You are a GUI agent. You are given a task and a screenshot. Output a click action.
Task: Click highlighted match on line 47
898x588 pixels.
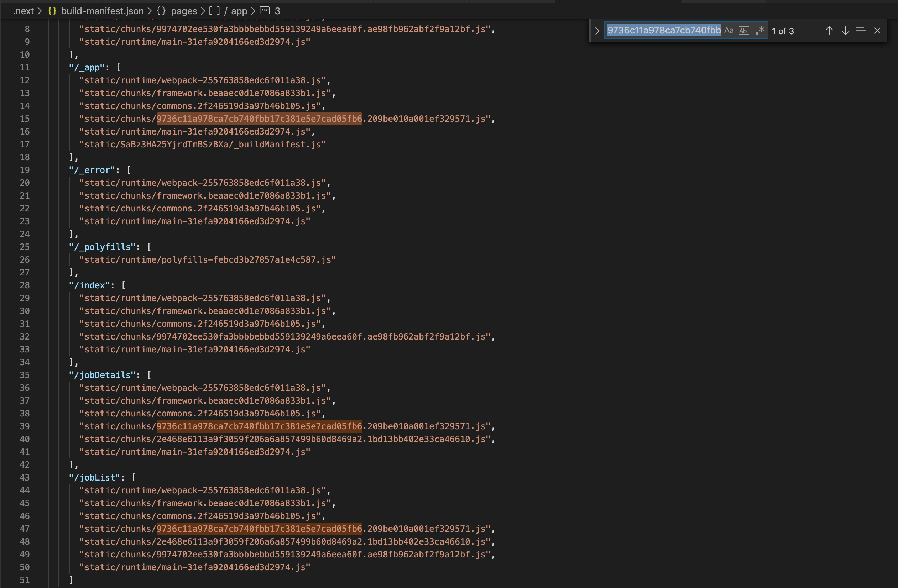pyautogui.click(x=259, y=529)
